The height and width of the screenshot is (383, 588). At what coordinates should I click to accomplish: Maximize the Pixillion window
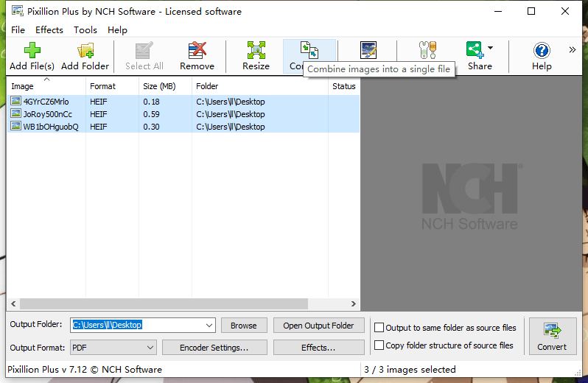[x=531, y=11]
